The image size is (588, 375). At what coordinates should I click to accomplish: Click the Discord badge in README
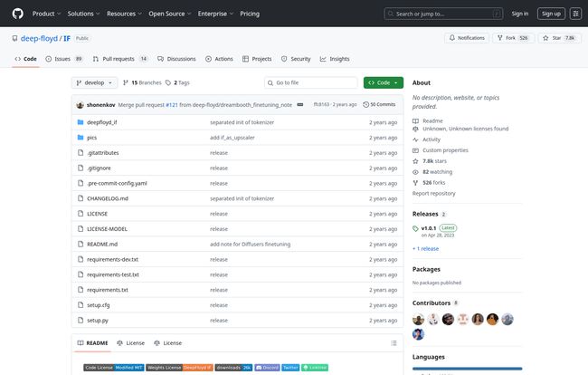coord(267,368)
